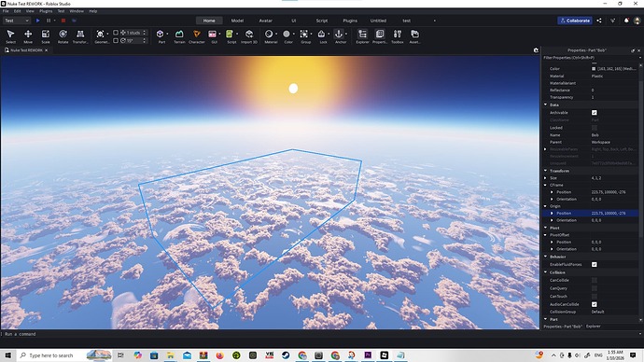This screenshot has width=644, height=362.
Task: Activate the Transform tool
Action: pos(80,36)
